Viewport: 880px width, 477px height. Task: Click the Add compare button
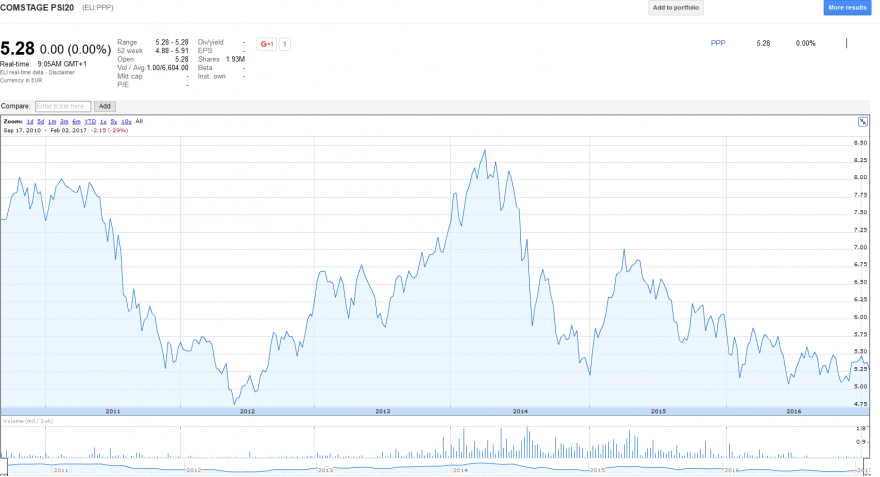[x=104, y=106]
